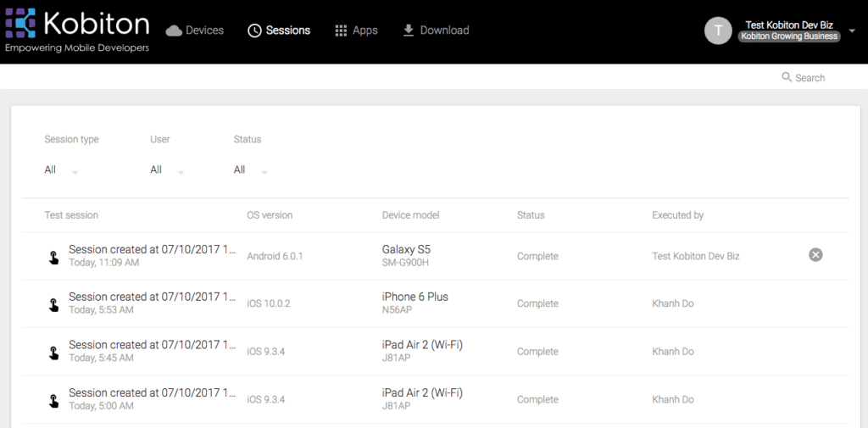Select the Kobiton Growing Business plan badge
The width and height of the screenshot is (868, 428).
(x=789, y=36)
